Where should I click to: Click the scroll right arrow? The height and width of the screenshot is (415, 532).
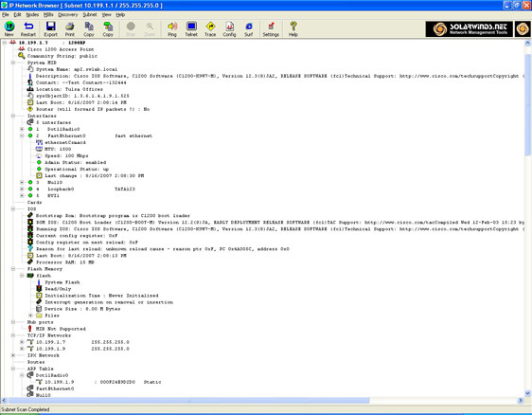pos(521,401)
